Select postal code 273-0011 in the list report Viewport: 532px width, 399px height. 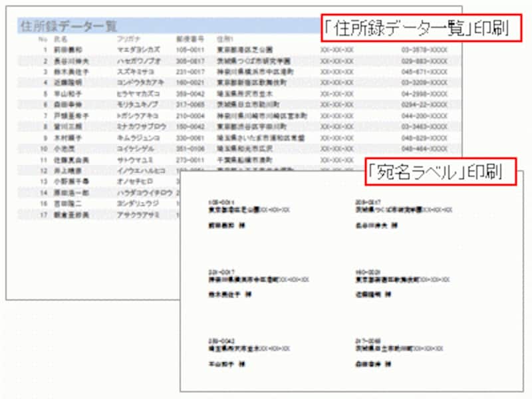[190, 160]
